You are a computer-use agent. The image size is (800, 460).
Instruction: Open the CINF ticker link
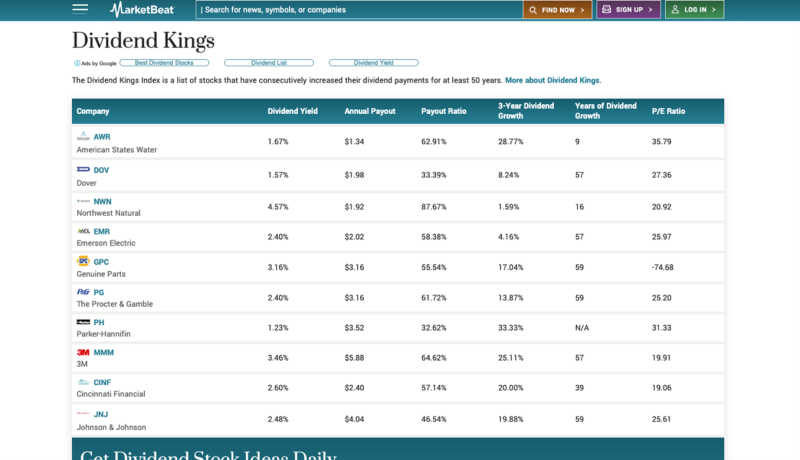click(x=102, y=382)
